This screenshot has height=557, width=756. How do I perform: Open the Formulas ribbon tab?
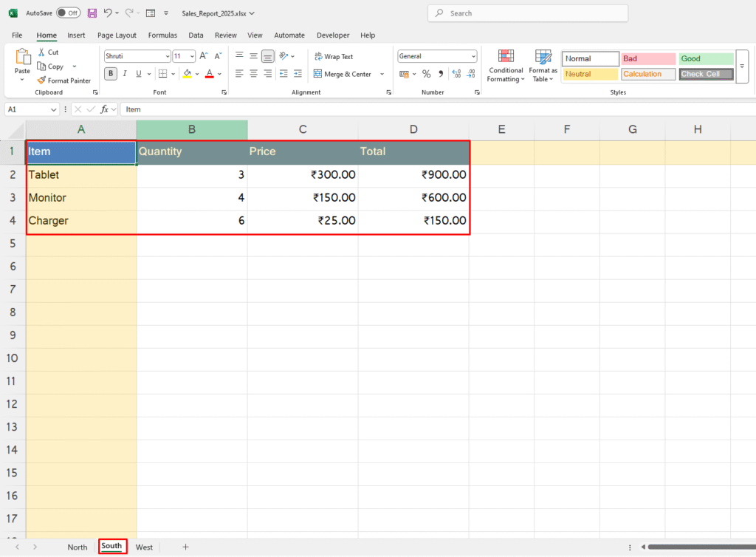coord(162,35)
